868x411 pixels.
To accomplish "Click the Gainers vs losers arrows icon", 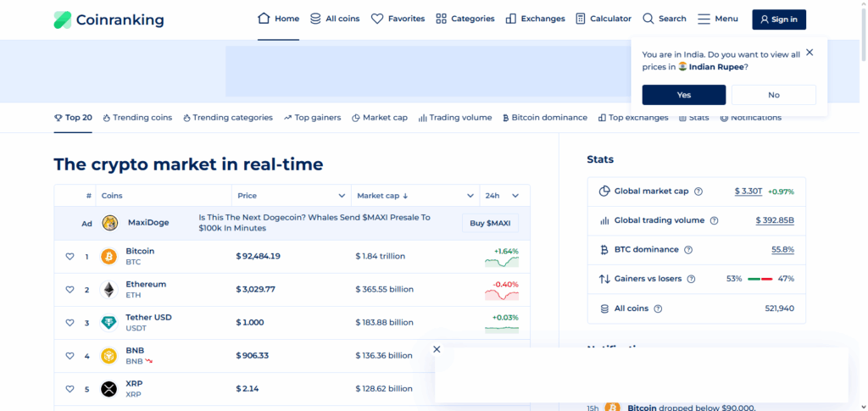I will (x=604, y=280).
